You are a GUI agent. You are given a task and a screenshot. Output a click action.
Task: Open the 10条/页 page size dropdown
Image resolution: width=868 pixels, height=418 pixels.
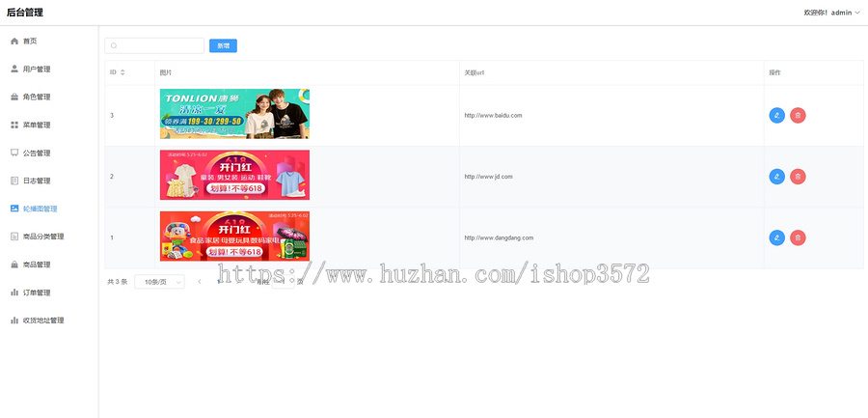[x=159, y=282]
